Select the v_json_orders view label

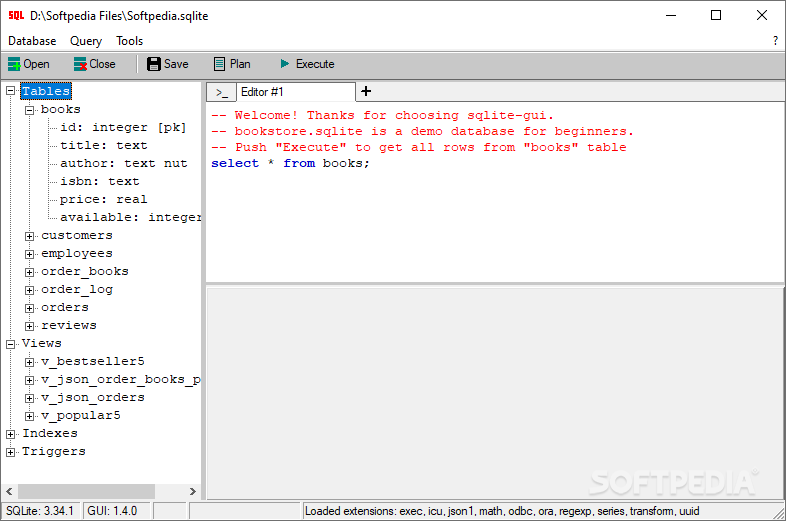[93, 398]
